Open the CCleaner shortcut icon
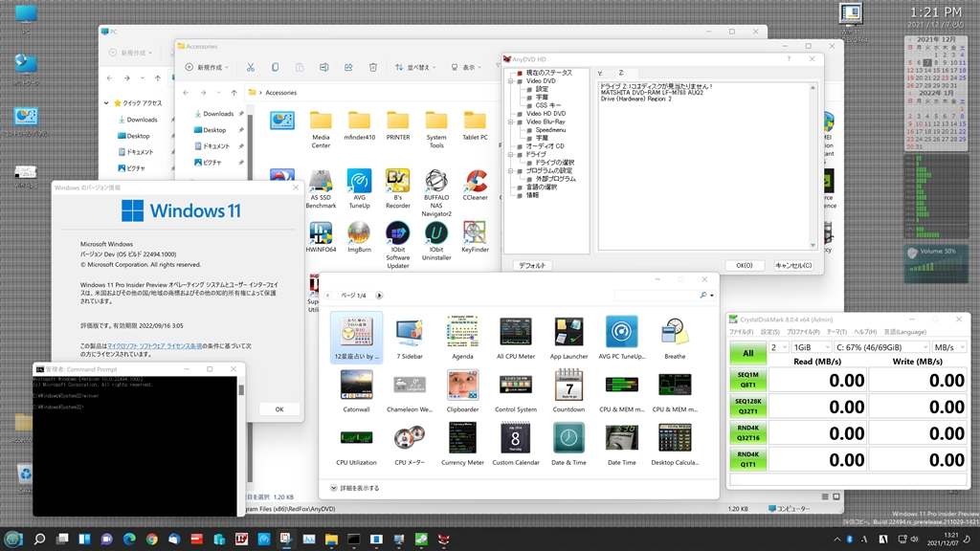 click(475, 182)
